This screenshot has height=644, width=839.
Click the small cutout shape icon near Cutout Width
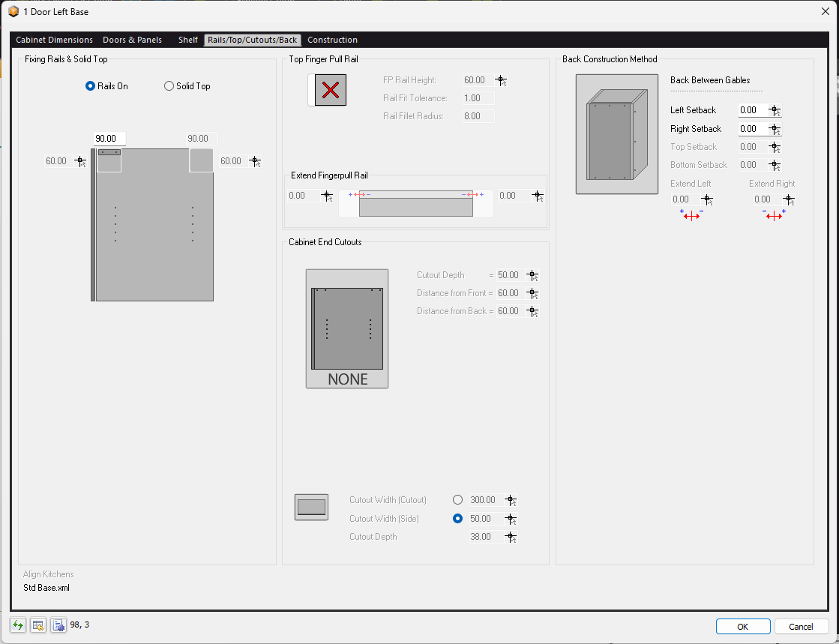click(x=311, y=507)
